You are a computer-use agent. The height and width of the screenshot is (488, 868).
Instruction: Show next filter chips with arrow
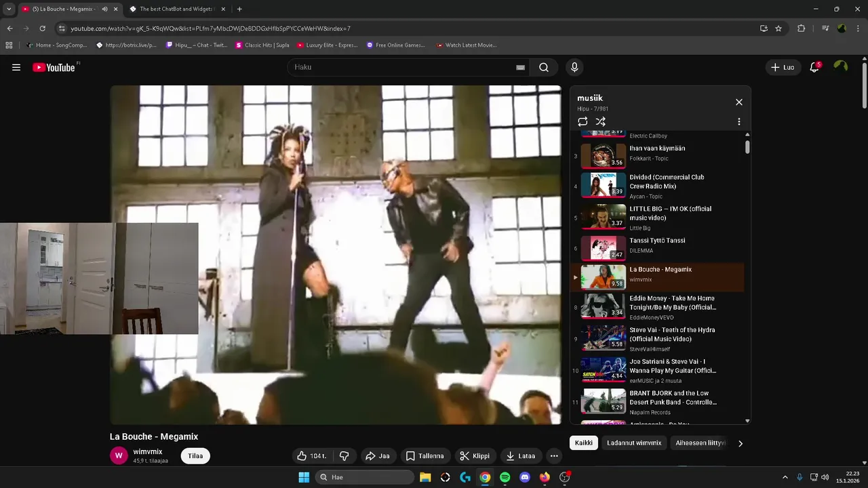coord(741,443)
